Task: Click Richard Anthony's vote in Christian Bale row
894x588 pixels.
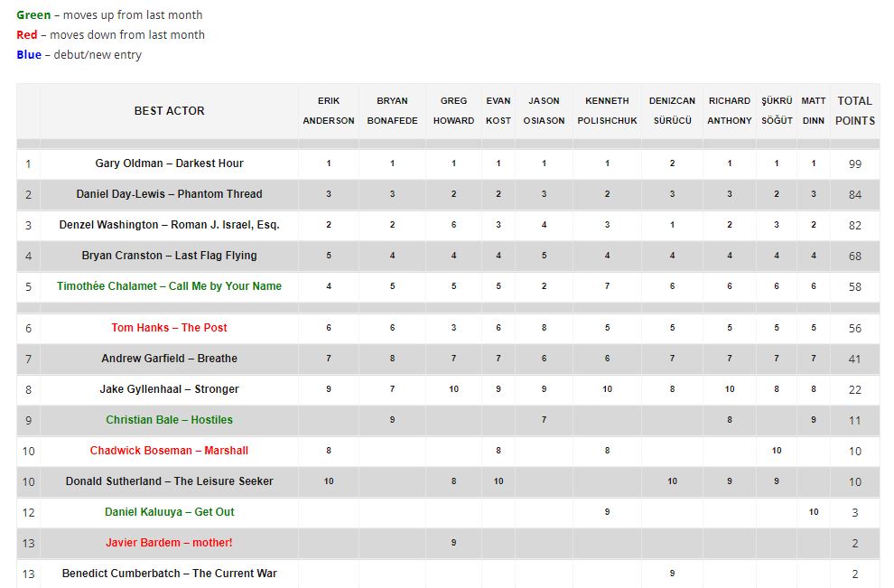Action: 730,420
